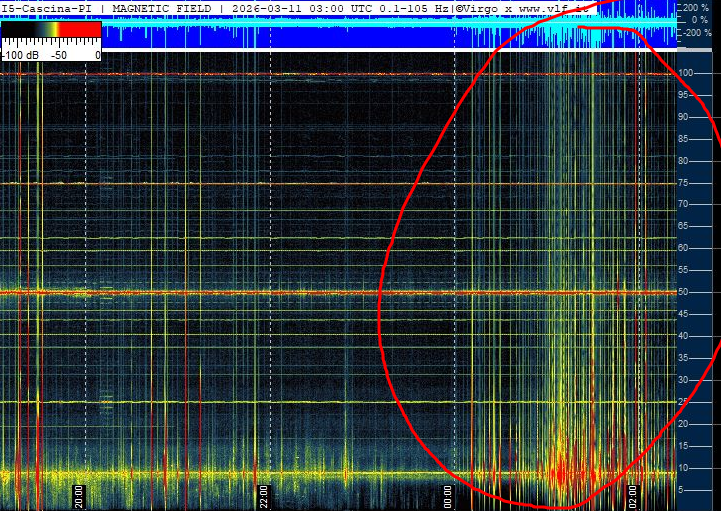Select the 02:00 time axis marker

(632, 495)
